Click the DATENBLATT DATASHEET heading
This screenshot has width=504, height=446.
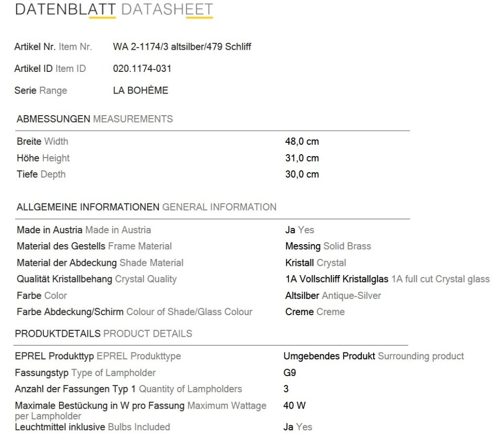(x=114, y=10)
